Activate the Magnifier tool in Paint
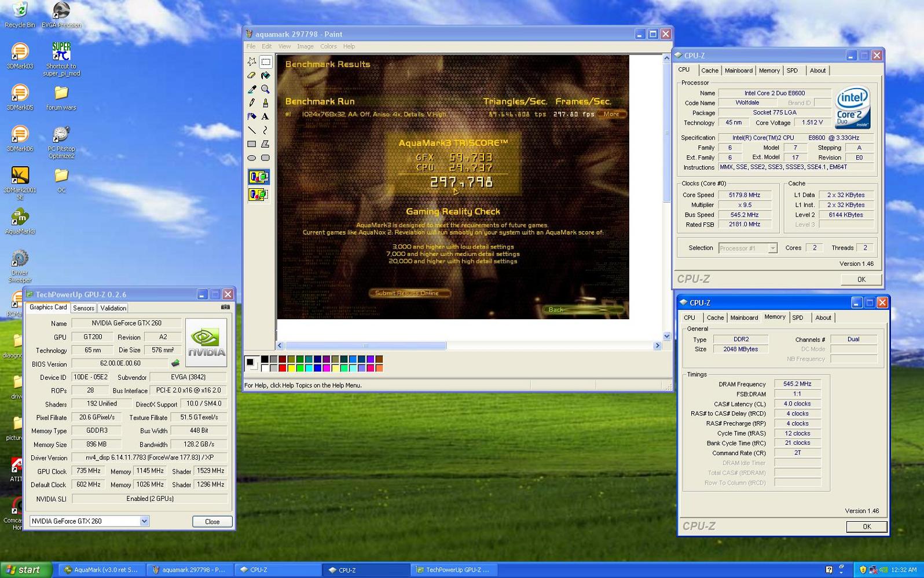This screenshot has width=924, height=578. (265, 89)
